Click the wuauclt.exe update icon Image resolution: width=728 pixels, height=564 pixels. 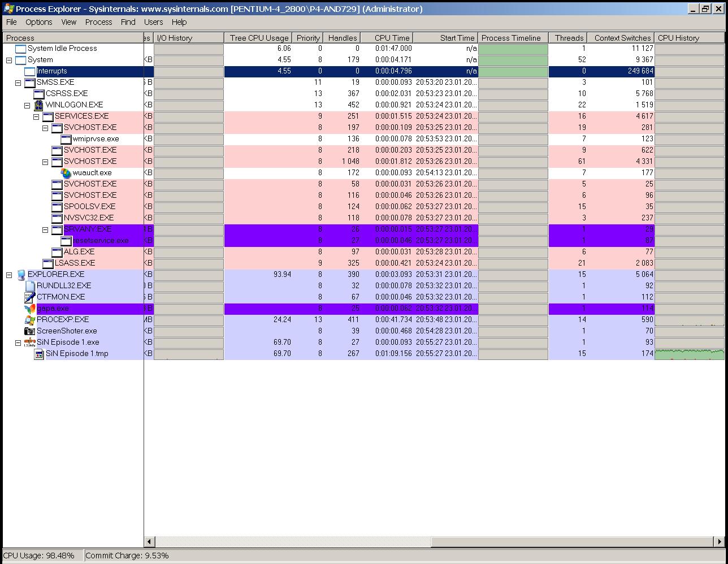[x=66, y=173]
